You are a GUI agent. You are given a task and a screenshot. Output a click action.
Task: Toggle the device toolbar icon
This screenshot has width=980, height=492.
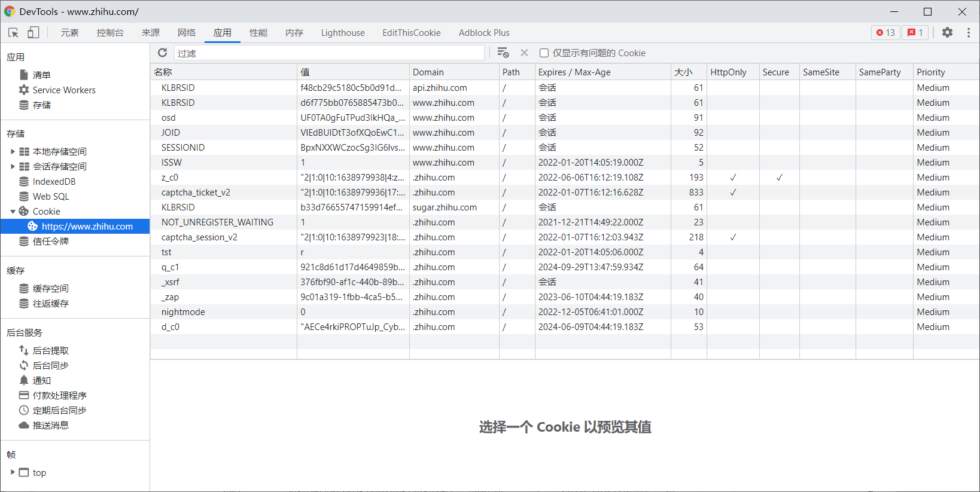point(34,33)
